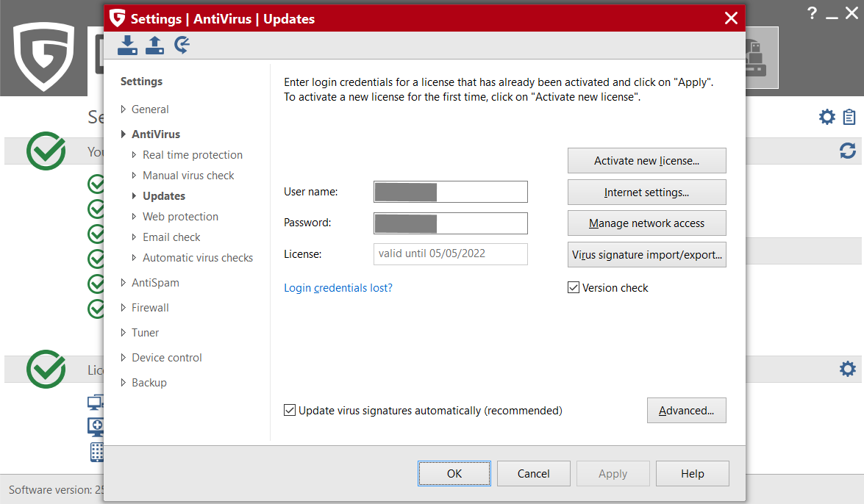Click G DATA shield icon in dialog title
Screen dimensions: 864x504
point(118,18)
